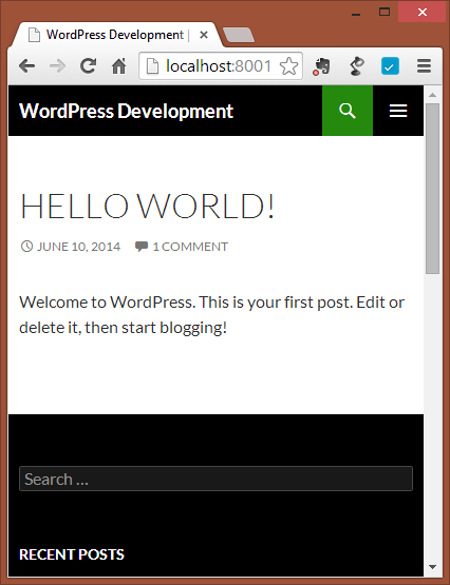This screenshot has height=585, width=450.
Task: Maximize the browser window
Action: [384, 12]
